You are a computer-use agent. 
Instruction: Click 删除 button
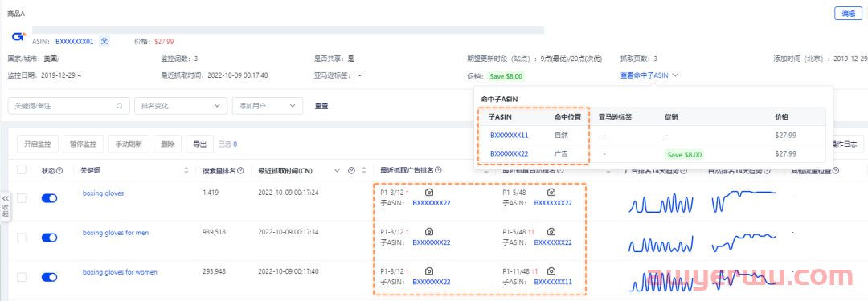tap(167, 144)
